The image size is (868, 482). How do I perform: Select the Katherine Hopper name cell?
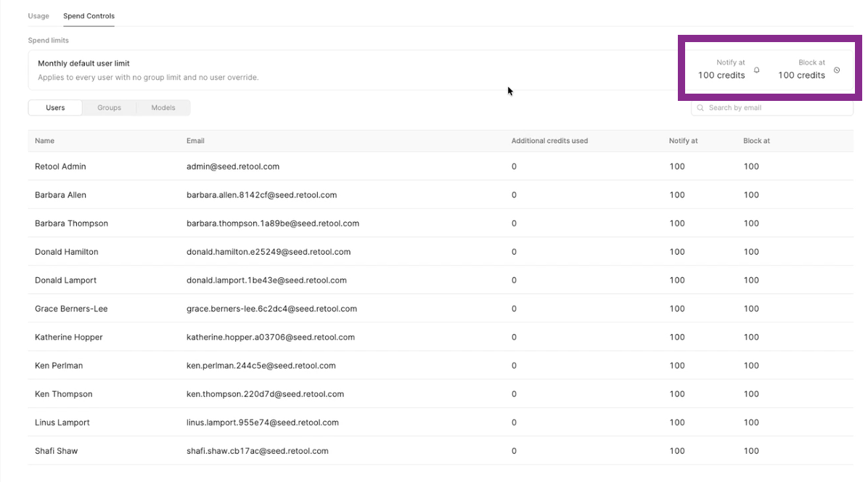tap(69, 337)
